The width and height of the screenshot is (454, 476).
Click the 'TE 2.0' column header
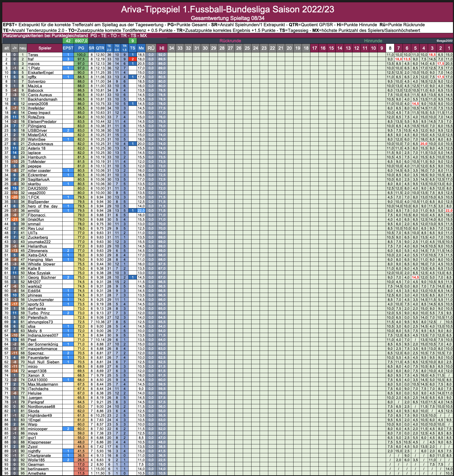tap(109, 48)
